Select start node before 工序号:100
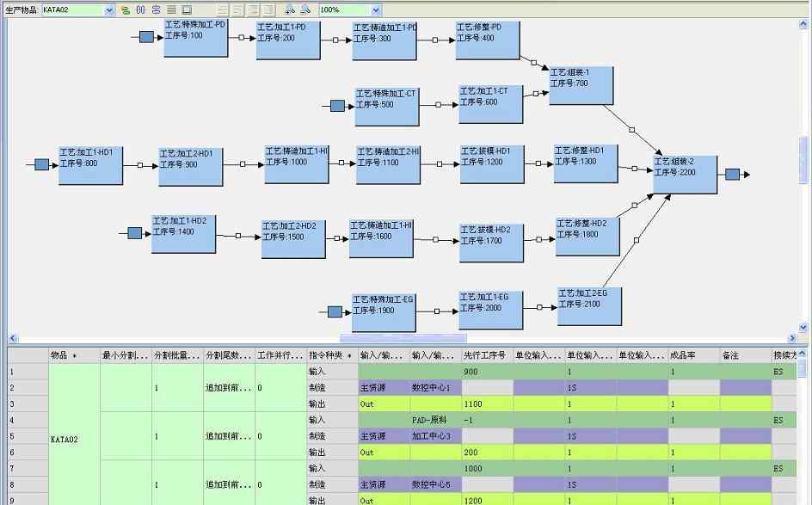 146,37
